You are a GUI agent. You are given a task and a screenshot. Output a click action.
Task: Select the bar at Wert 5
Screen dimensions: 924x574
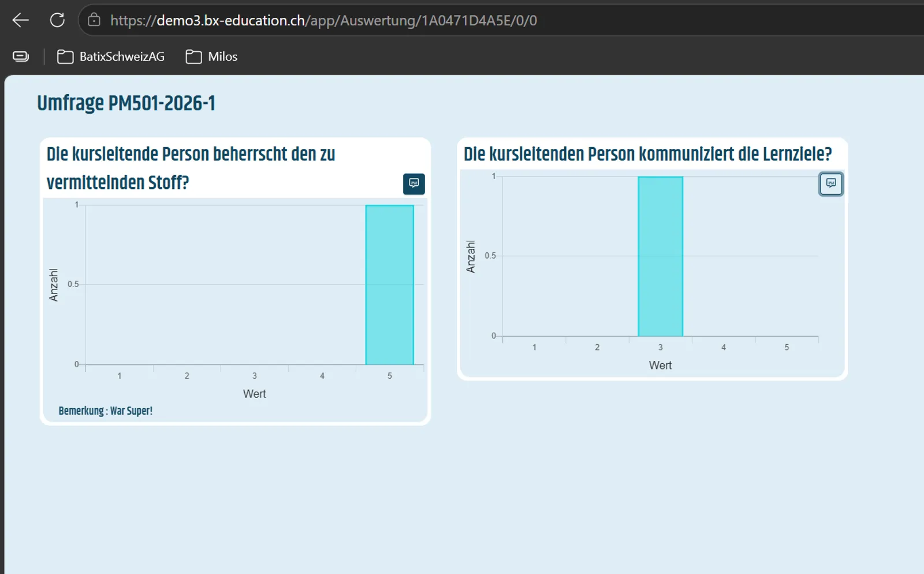click(390, 285)
